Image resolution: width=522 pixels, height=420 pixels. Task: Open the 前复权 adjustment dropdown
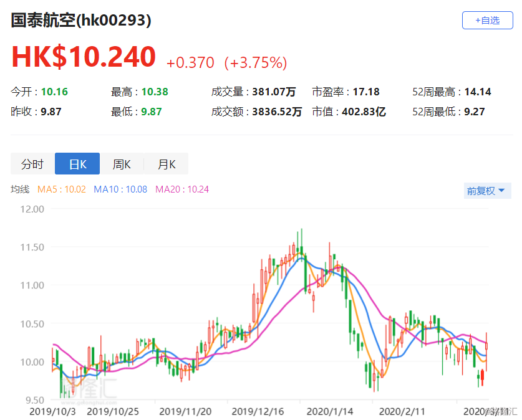[x=487, y=191]
